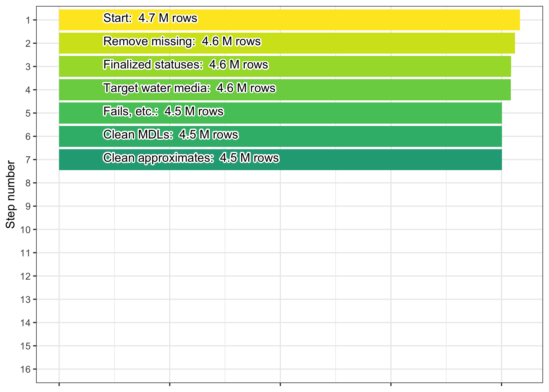Select the Target water media bar

point(285,90)
